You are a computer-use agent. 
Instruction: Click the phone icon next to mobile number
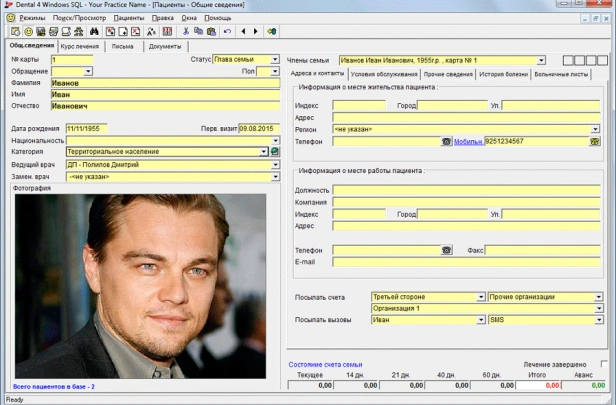(x=595, y=142)
